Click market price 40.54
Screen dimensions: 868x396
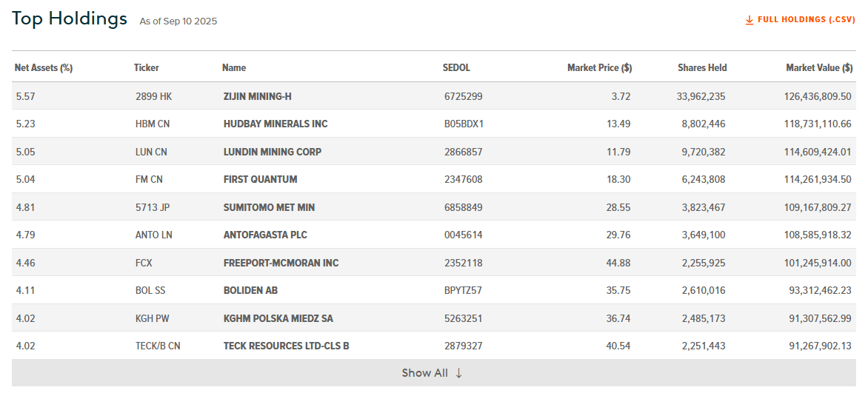click(x=618, y=346)
